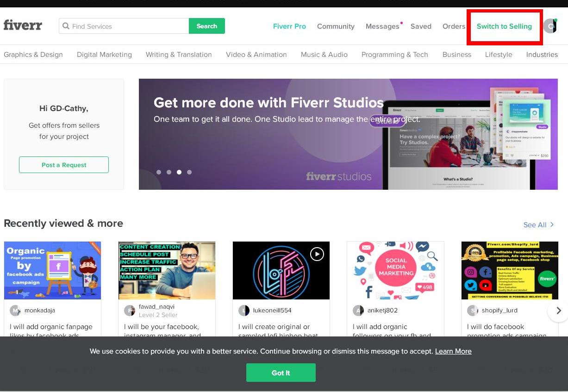Click the green Search button
The height and width of the screenshot is (392, 568).
(207, 26)
